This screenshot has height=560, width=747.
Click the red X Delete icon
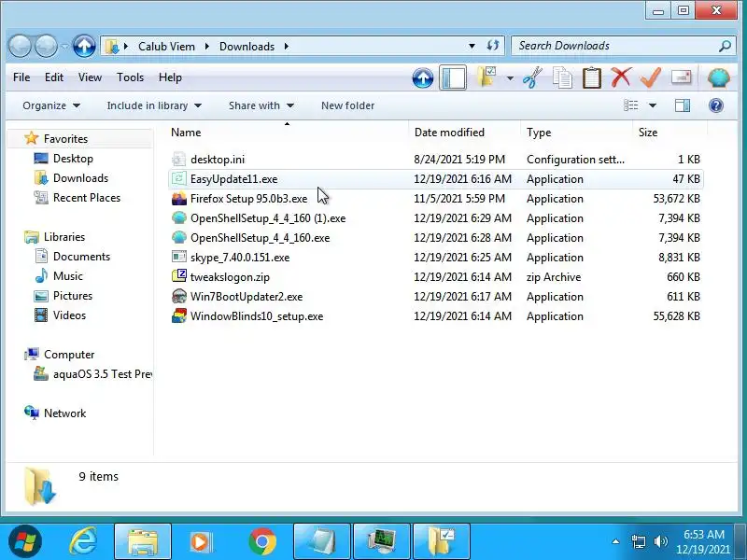click(x=621, y=77)
